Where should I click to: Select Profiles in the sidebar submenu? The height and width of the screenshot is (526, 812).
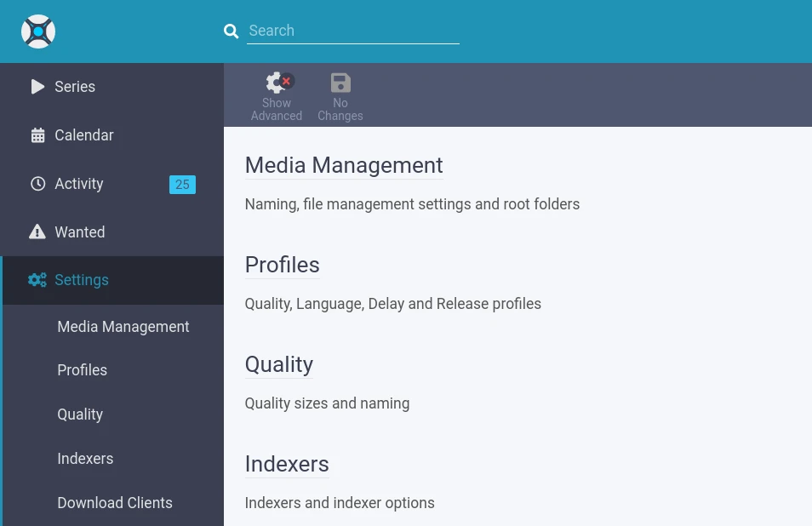coord(82,370)
